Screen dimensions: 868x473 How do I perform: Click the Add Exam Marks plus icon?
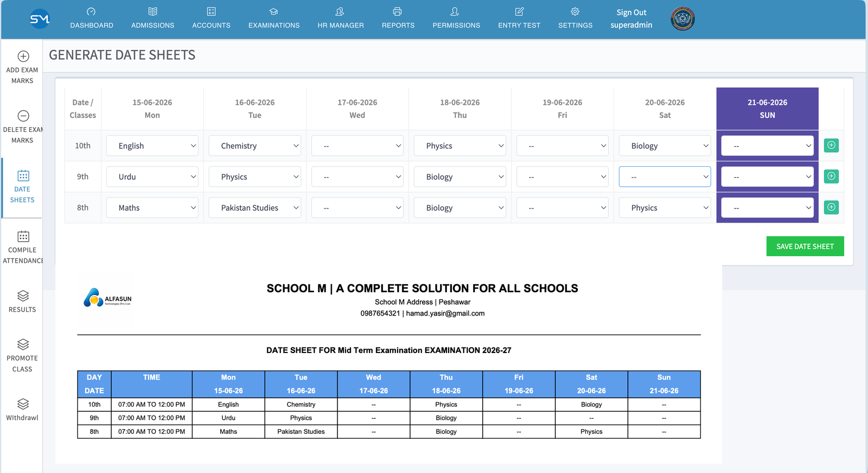click(x=23, y=56)
